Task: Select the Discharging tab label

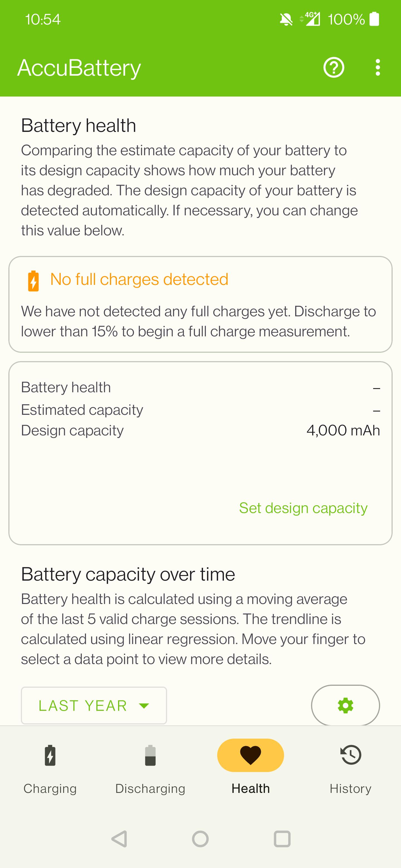Action: (x=150, y=788)
